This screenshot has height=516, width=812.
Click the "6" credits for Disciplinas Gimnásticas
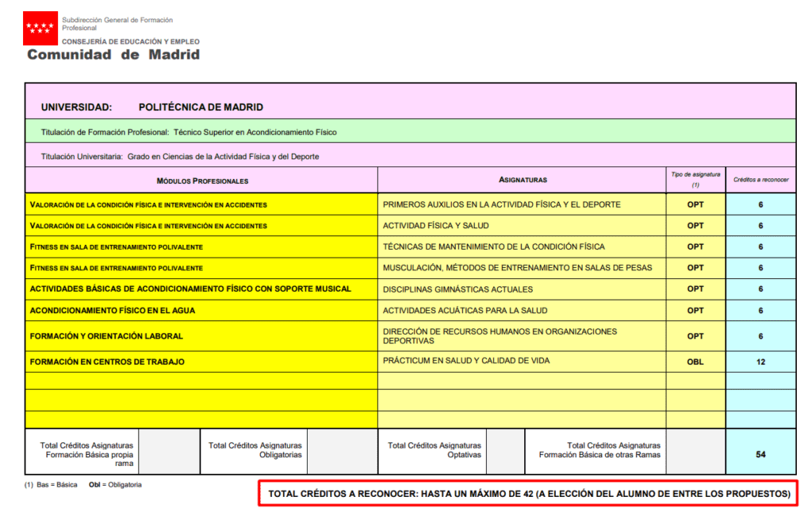[x=760, y=289]
